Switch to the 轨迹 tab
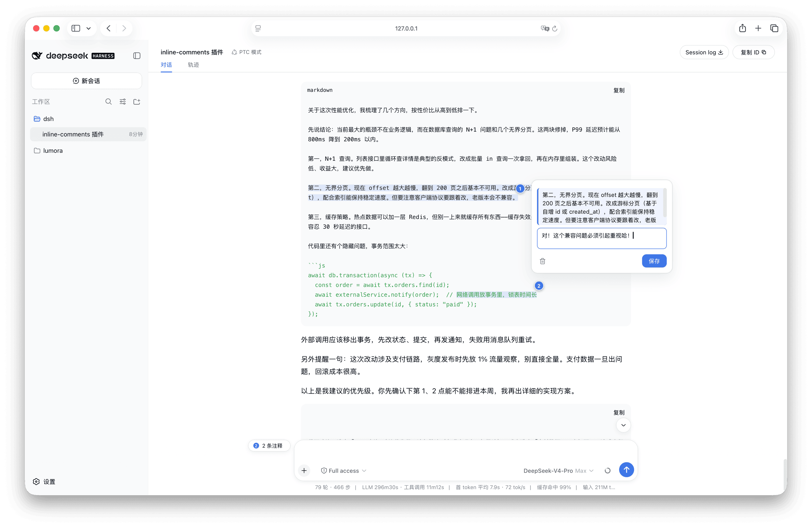The height and width of the screenshot is (528, 812). [x=193, y=65]
